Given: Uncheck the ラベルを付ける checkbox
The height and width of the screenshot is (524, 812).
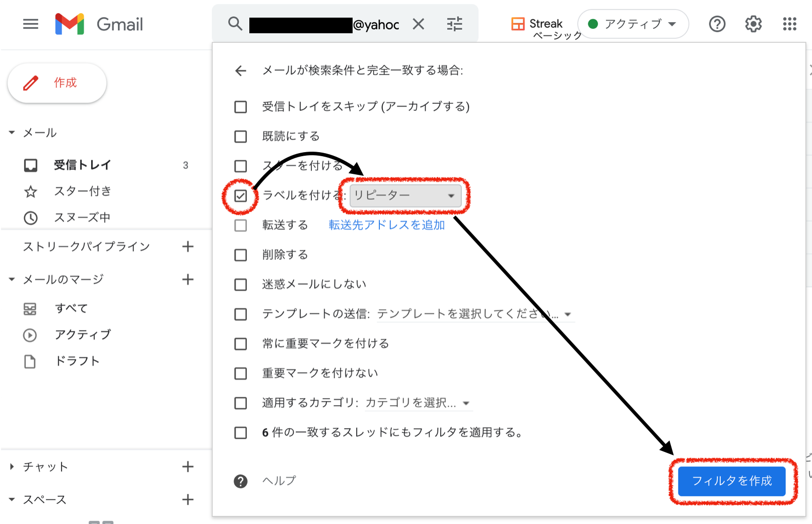Looking at the screenshot, I should (241, 195).
